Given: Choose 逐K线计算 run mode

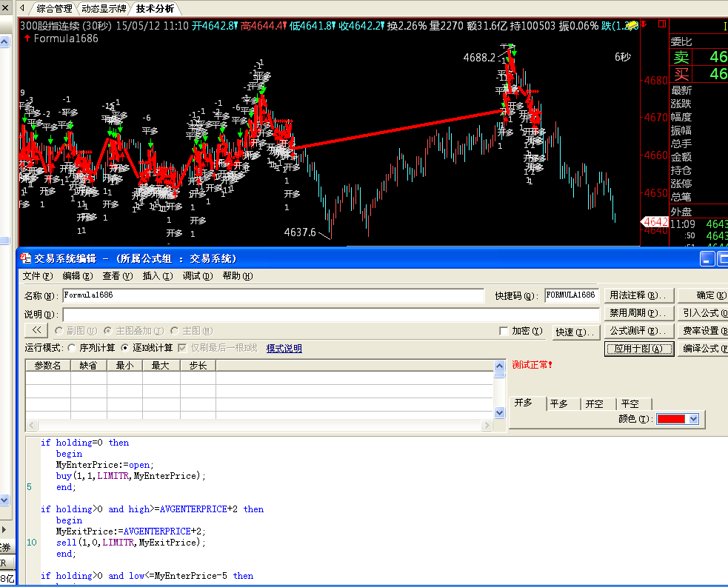Looking at the screenshot, I should [x=125, y=348].
